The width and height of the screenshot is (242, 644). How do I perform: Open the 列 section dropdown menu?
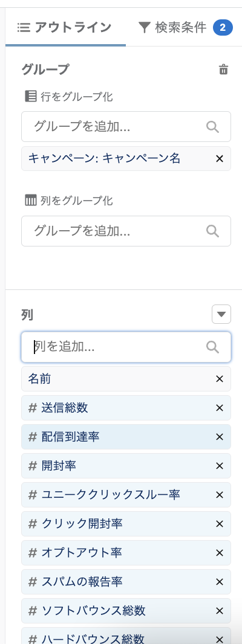pos(221,315)
